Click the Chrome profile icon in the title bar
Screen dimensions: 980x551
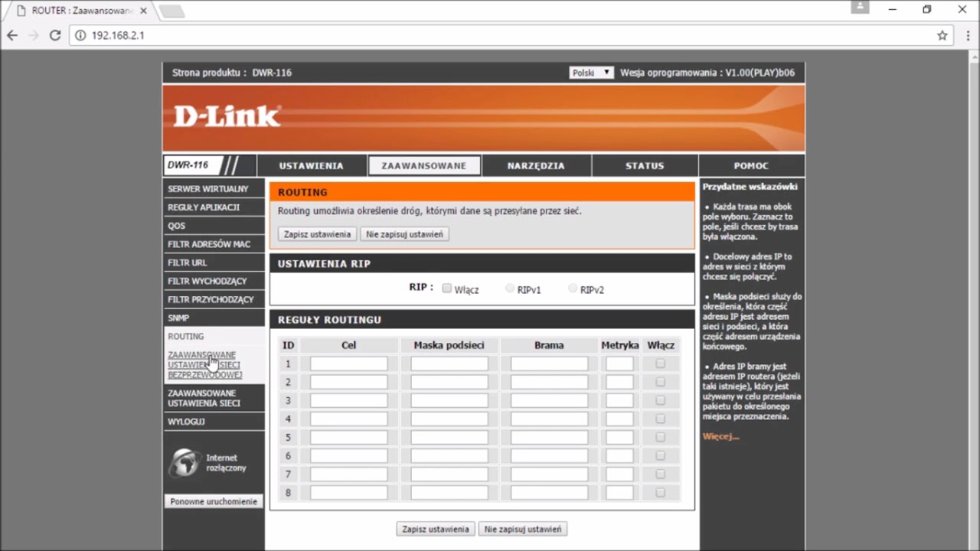[860, 7]
